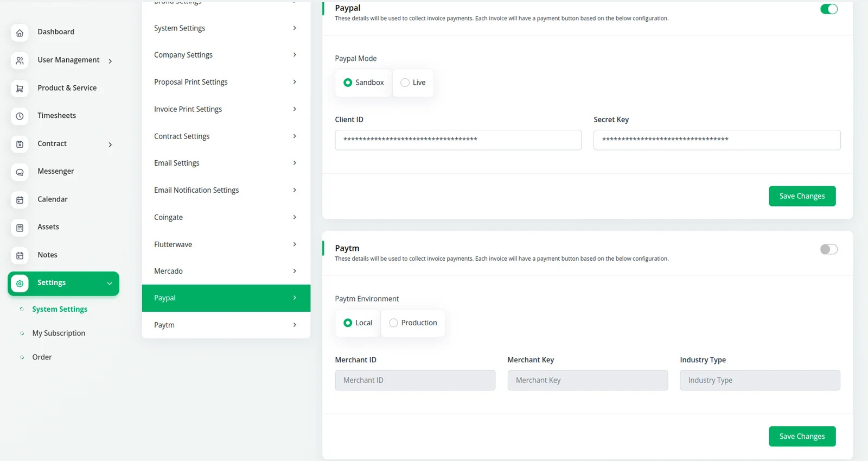
Task: Select the Live Paypal mode radio
Action: point(405,83)
